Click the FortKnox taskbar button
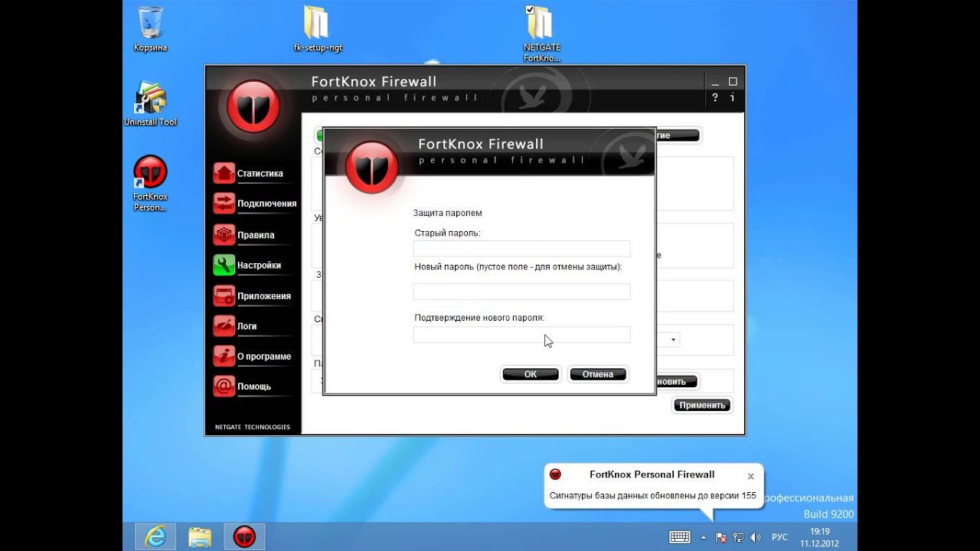This screenshot has height=551, width=980. click(x=244, y=536)
